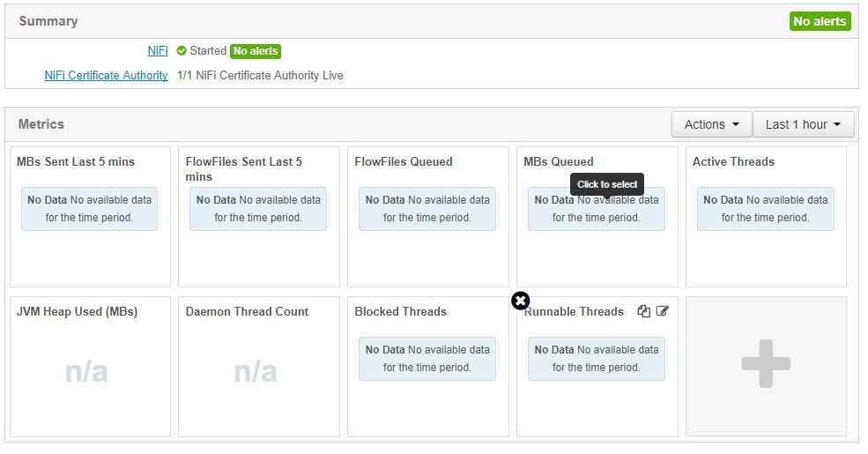Image resolution: width=868 pixels, height=454 pixels.
Task: Click No Data box in Runnable Threads widget
Action: coord(597,359)
